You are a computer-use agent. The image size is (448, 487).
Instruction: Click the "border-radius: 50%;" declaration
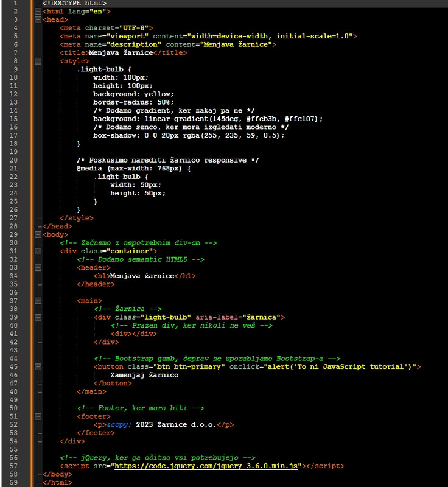coord(133,102)
